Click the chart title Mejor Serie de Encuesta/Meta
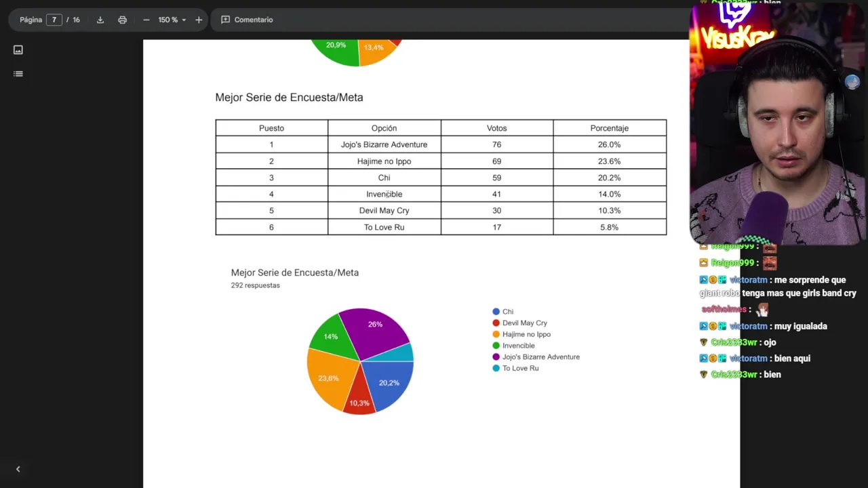Image resolution: width=868 pixels, height=488 pixels. 294,272
